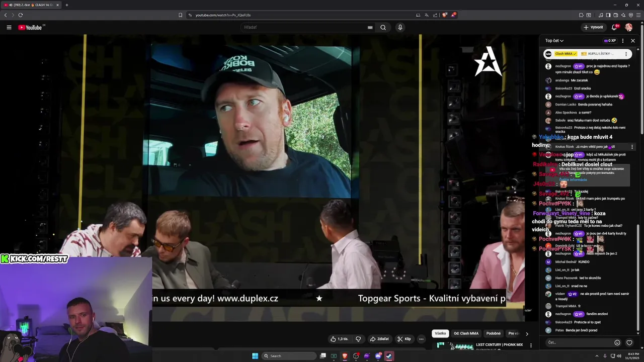Select the Všetko filter chip
This screenshot has height=362, width=644.
[x=440, y=333]
